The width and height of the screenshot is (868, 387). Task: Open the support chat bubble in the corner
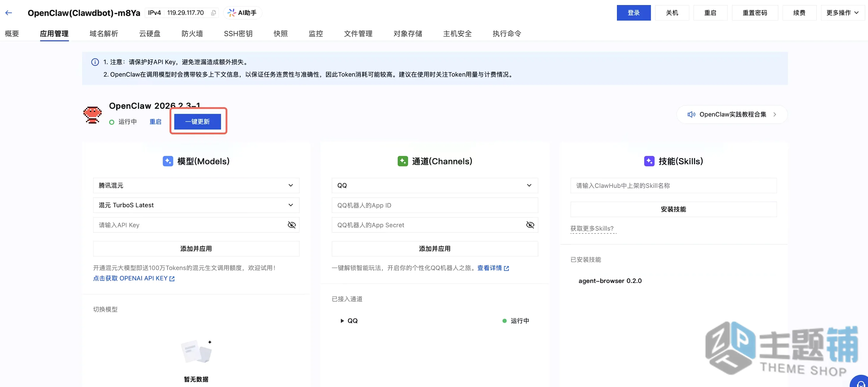(860, 382)
